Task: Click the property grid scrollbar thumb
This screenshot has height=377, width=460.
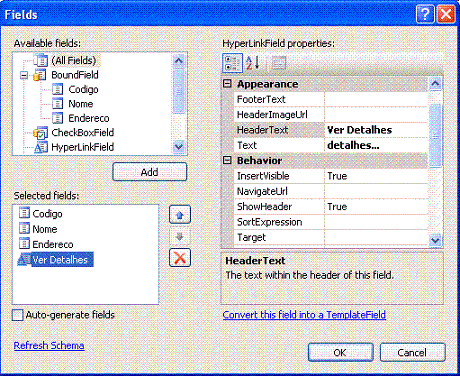Action: click(435, 135)
